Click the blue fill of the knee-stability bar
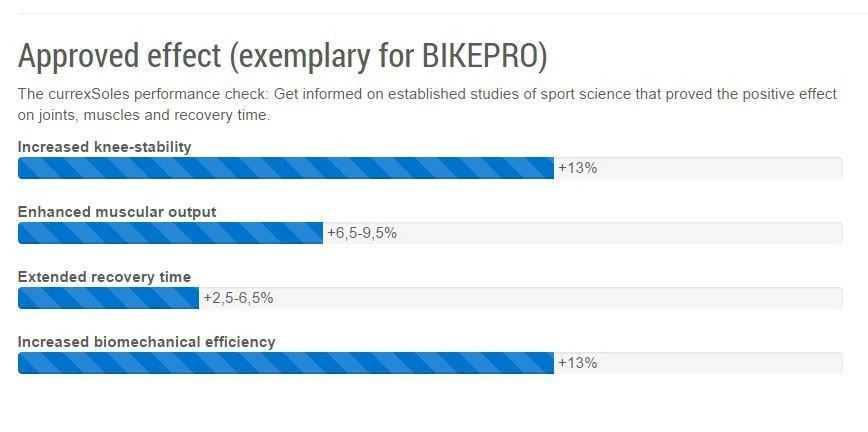The image size is (868, 432). pyautogui.click(x=285, y=168)
